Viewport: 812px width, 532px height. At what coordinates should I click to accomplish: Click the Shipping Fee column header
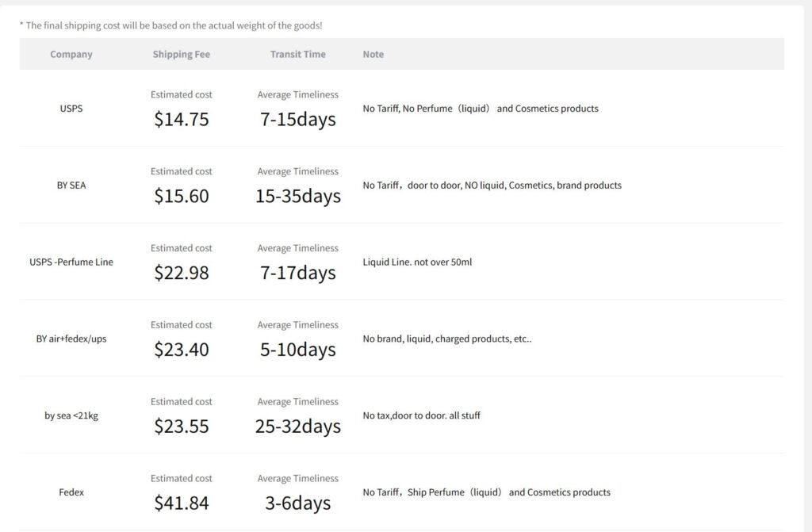182,55
